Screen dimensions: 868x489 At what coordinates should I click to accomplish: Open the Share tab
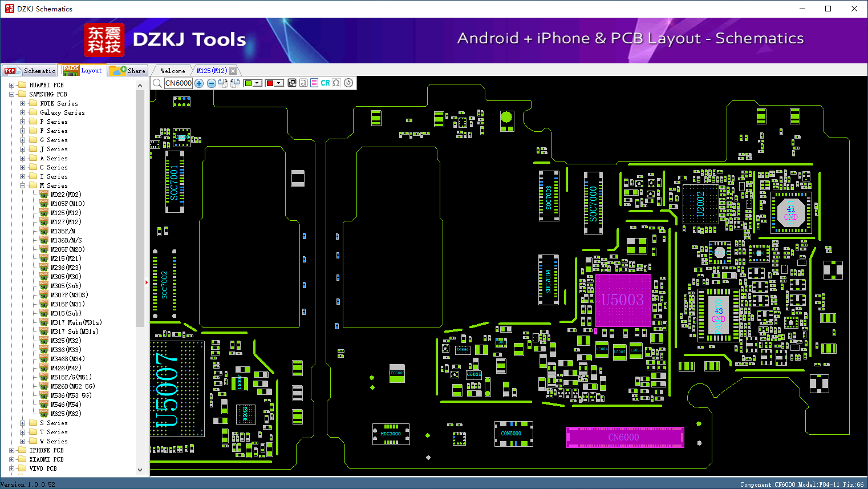click(127, 71)
